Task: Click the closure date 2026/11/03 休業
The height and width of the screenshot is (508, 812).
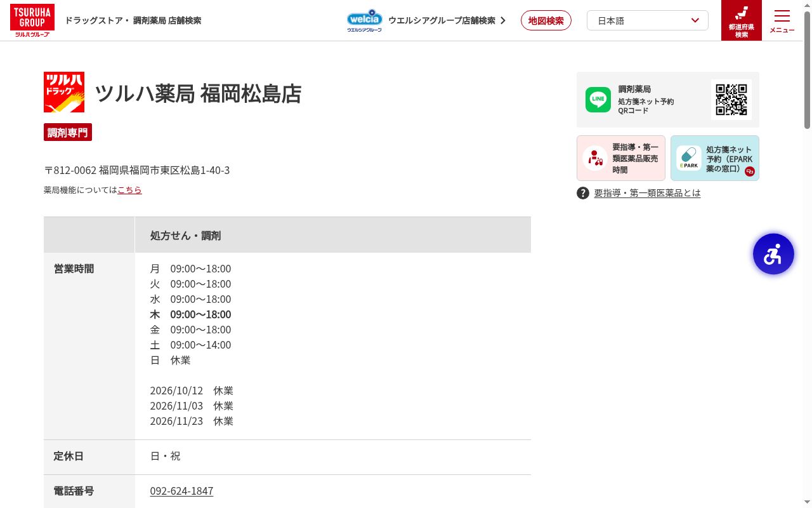Action: (x=192, y=406)
